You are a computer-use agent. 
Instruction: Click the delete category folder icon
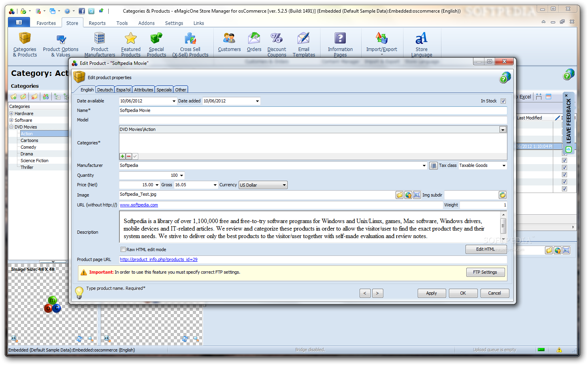pyautogui.click(x=34, y=96)
